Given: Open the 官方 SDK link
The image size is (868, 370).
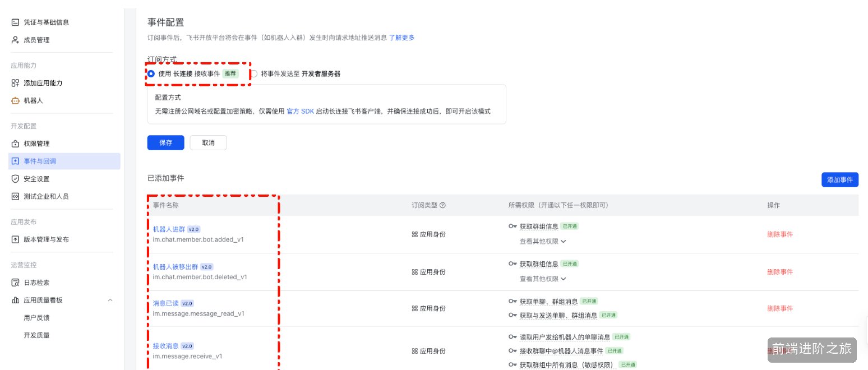Looking at the screenshot, I should click(x=300, y=112).
